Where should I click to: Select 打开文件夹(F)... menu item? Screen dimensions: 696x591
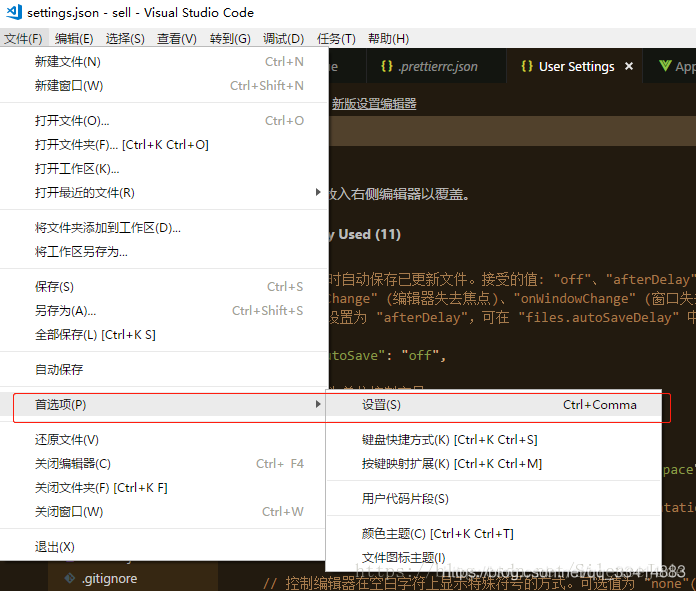pyautogui.click(x=164, y=145)
